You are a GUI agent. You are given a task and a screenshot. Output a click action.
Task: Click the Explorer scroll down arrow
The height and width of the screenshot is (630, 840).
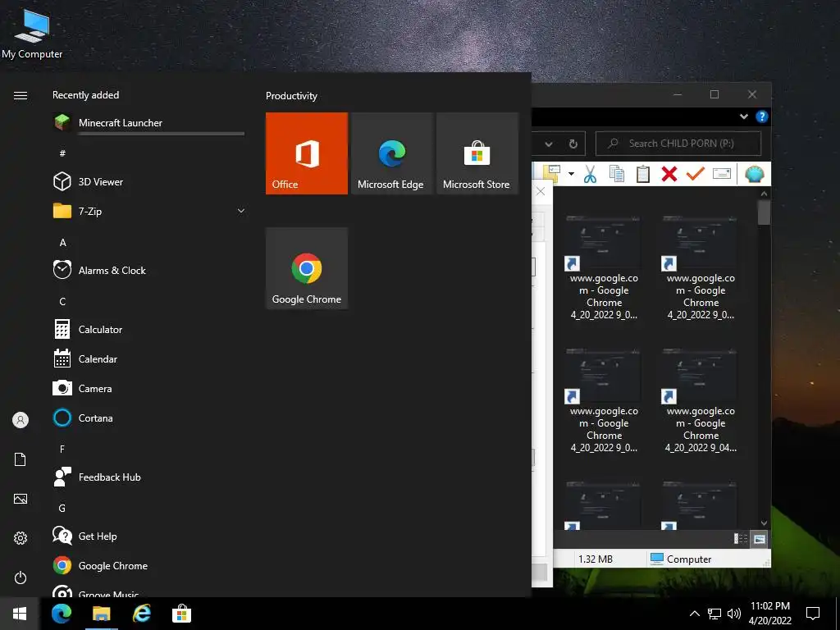pyautogui.click(x=764, y=523)
